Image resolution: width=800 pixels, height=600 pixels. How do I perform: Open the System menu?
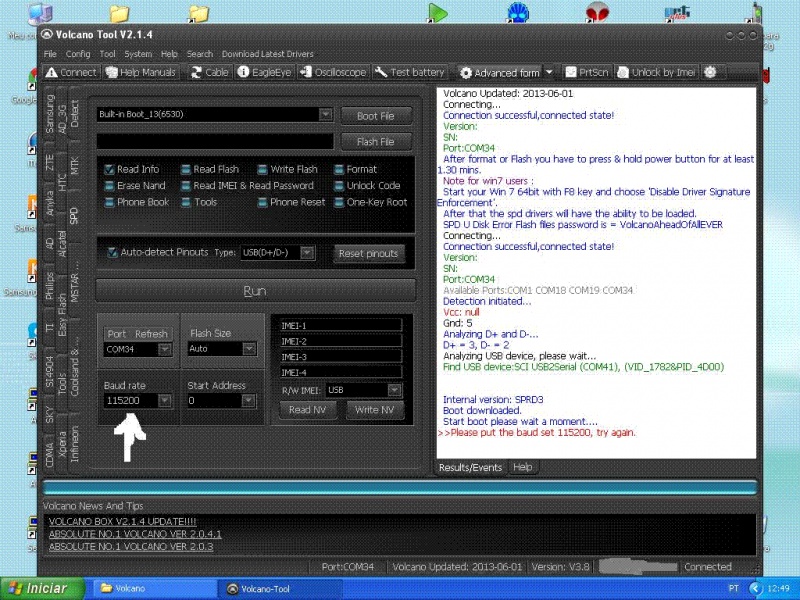click(x=138, y=54)
